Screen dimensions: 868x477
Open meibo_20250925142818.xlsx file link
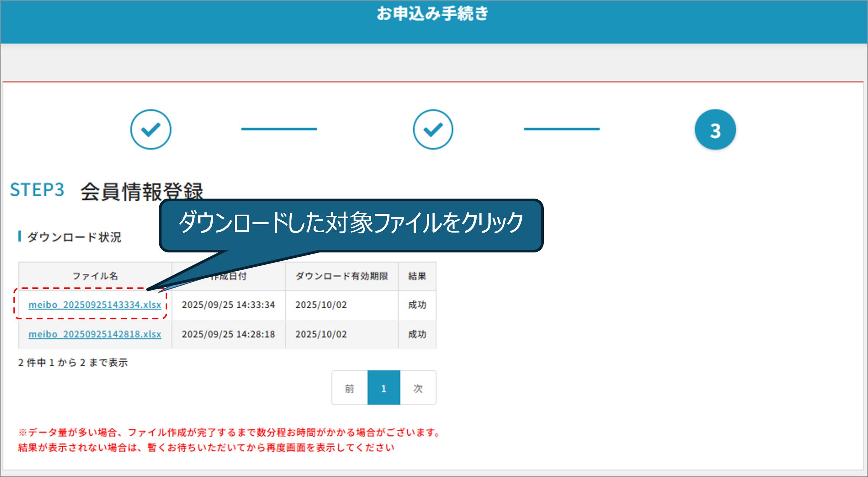[95, 334]
